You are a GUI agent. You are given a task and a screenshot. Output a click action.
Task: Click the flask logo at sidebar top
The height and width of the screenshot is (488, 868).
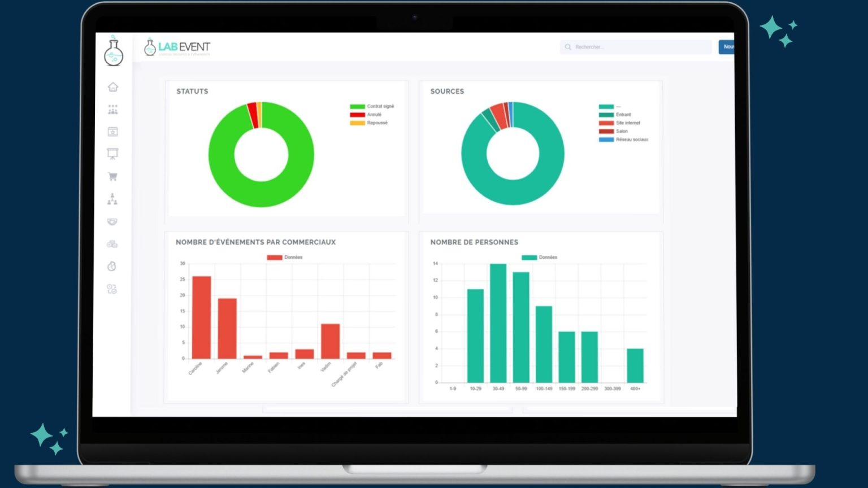click(113, 51)
